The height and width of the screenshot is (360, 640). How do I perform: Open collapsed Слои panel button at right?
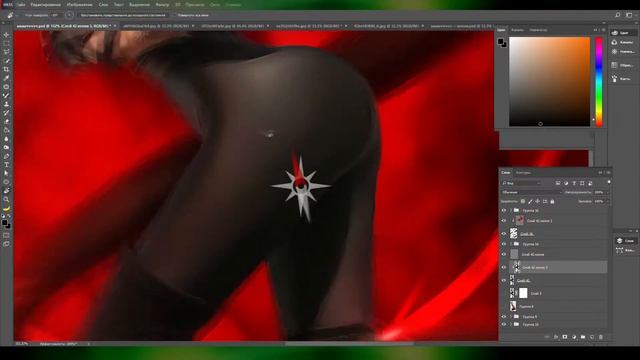tap(626, 240)
